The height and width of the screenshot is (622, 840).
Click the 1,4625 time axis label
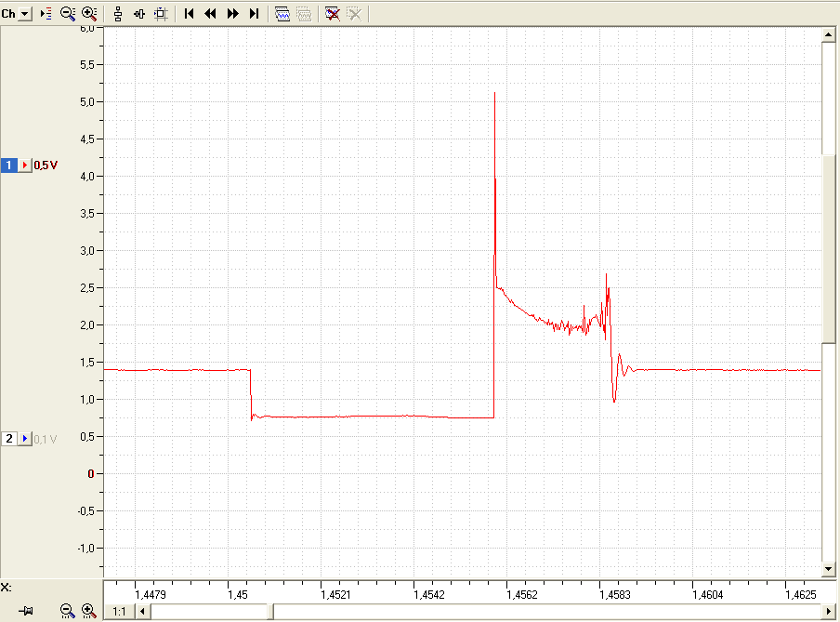tap(801, 595)
